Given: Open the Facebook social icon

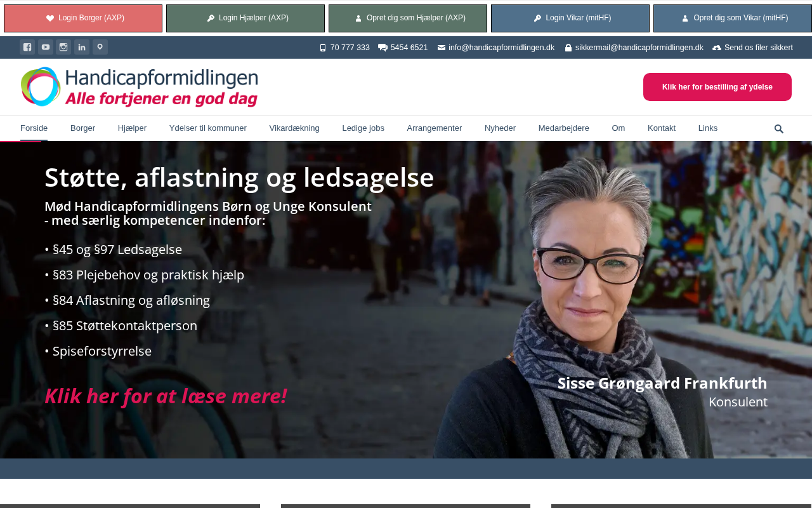Looking at the screenshot, I should 27,47.
